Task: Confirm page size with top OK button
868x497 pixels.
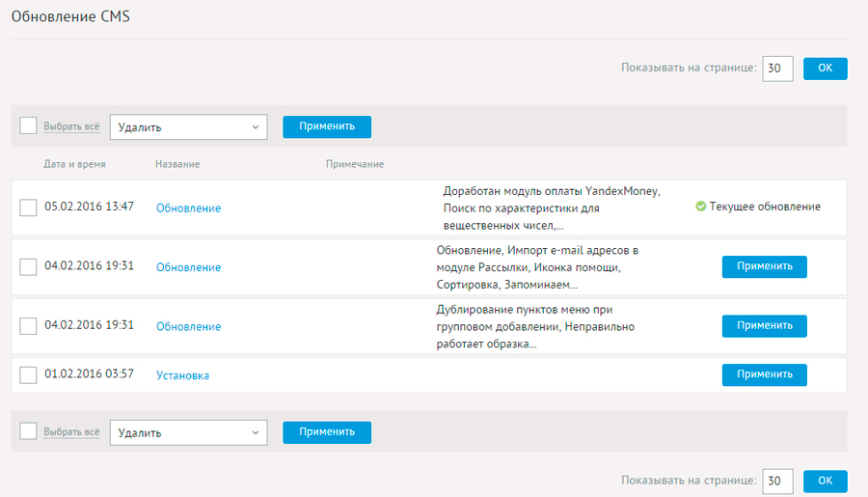Action: click(x=825, y=69)
